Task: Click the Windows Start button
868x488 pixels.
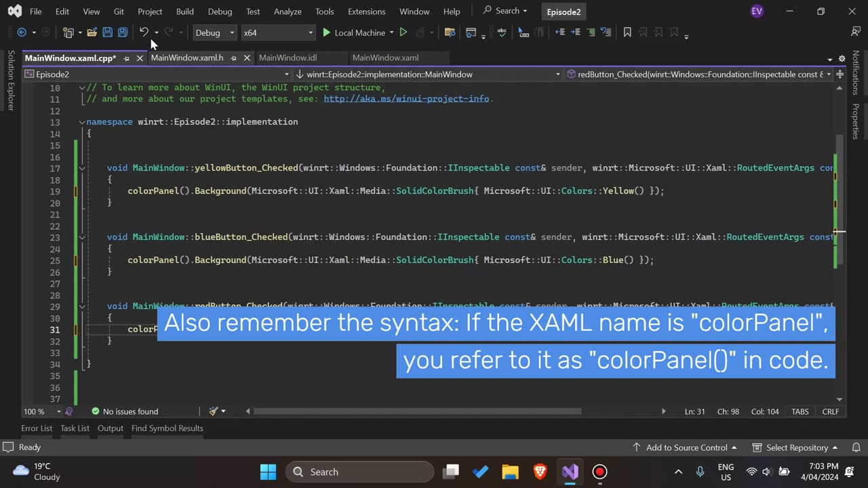Action: click(268, 472)
